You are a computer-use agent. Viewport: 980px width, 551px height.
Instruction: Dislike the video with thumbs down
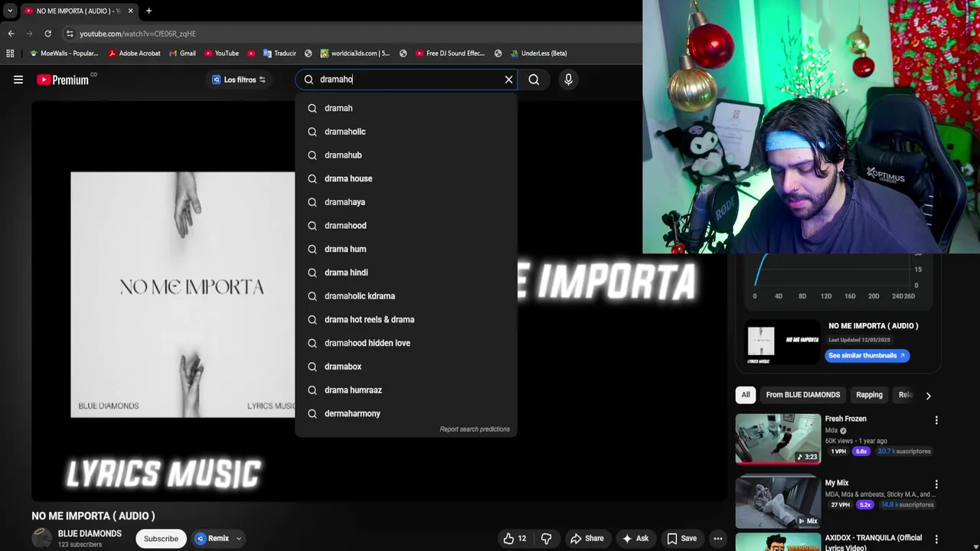546,539
